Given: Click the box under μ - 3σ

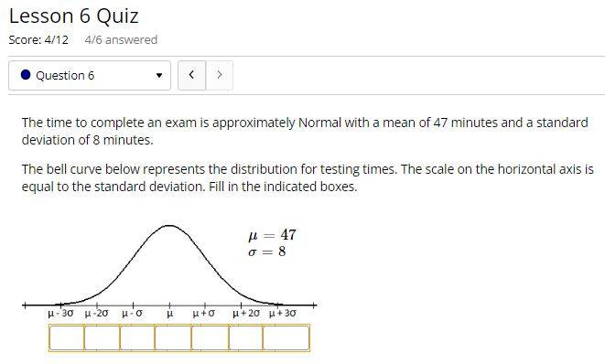Looking at the screenshot, I should [67, 337].
